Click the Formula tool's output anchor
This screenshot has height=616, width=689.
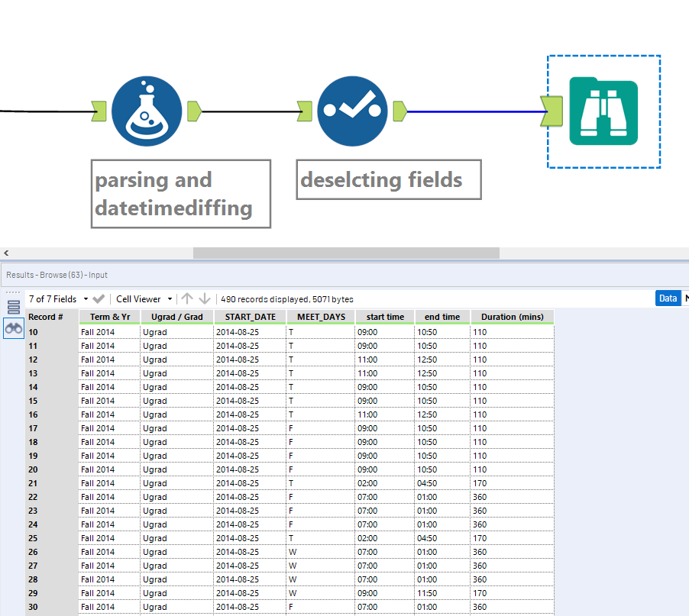[x=194, y=111]
